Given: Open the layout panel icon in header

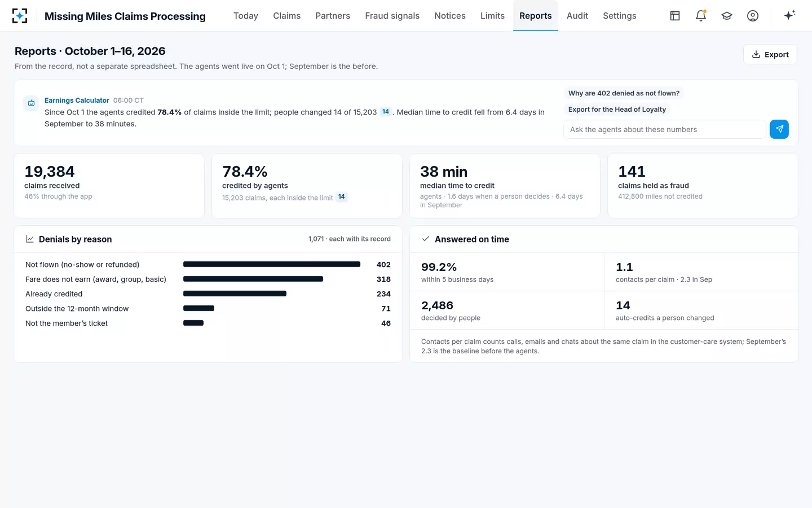Looking at the screenshot, I should pyautogui.click(x=675, y=16).
